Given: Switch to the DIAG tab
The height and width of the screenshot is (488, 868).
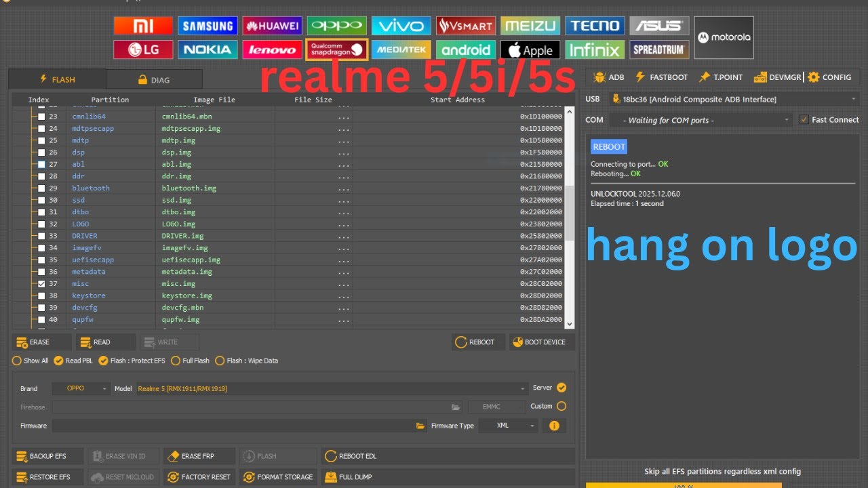Looking at the screenshot, I should (154, 79).
